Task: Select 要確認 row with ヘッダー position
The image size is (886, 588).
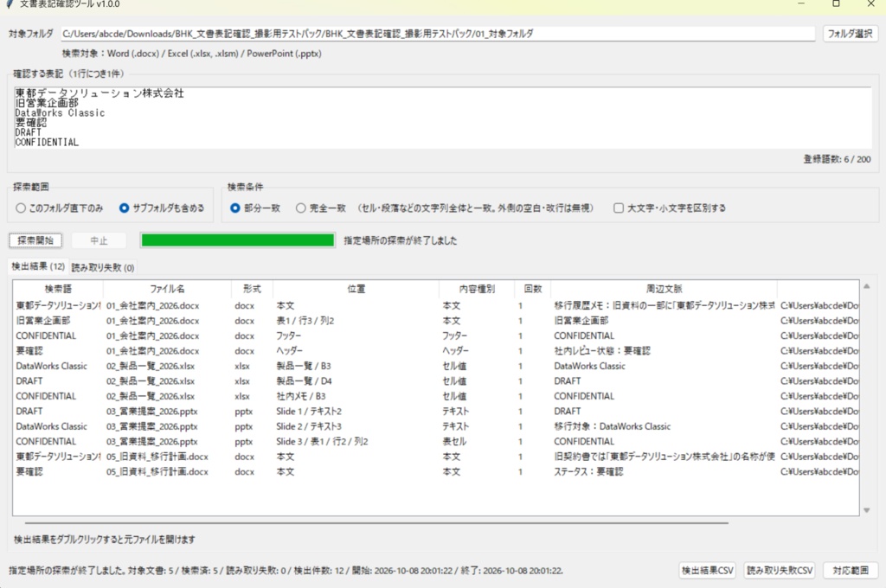Action: 436,351
